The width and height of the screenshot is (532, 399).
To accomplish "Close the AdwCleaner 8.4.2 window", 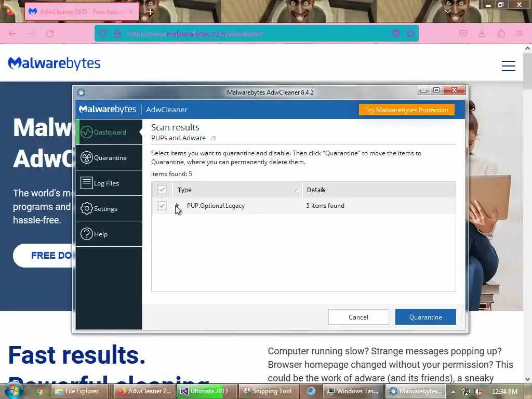I will point(454,90).
